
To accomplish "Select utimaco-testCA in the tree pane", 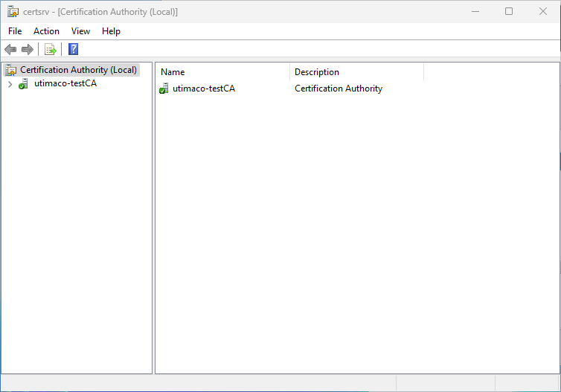I will (x=65, y=83).
